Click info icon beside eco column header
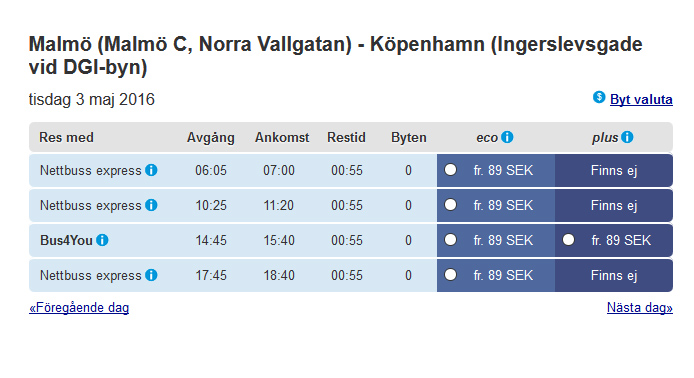The width and height of the screenshot is (694, 378). [x=507, y=137]
